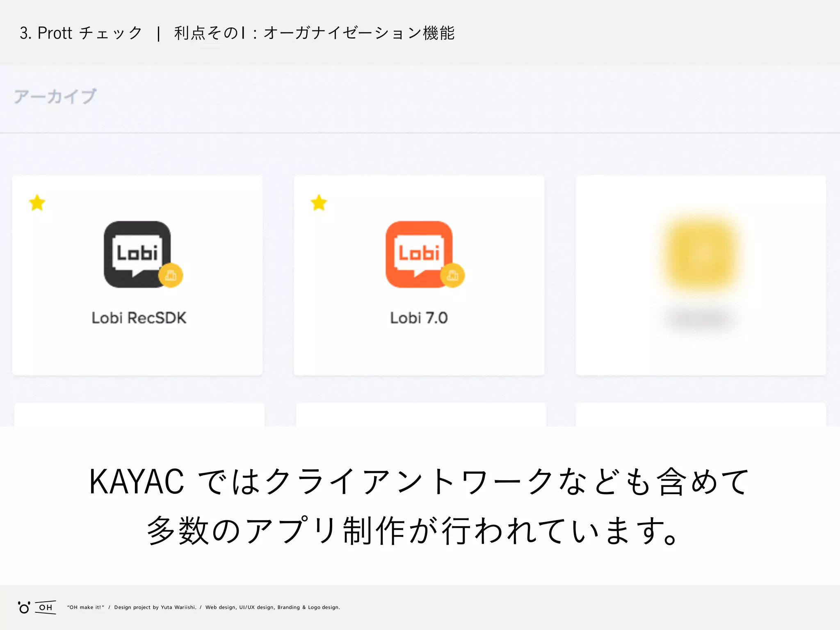Click the 'Design project by Yuta Wariishi.' text
The height and width of the screenshot is (630, 840).
point(155,607)
